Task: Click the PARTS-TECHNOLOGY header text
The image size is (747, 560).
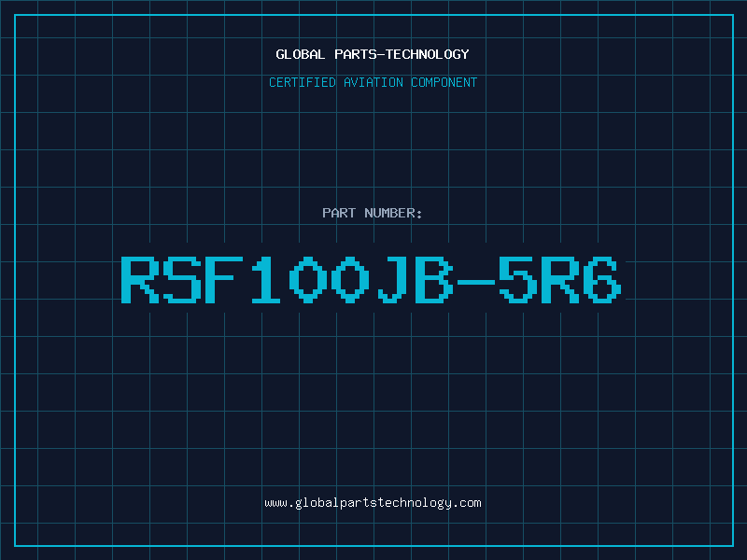Action: (x=402, y=54)
